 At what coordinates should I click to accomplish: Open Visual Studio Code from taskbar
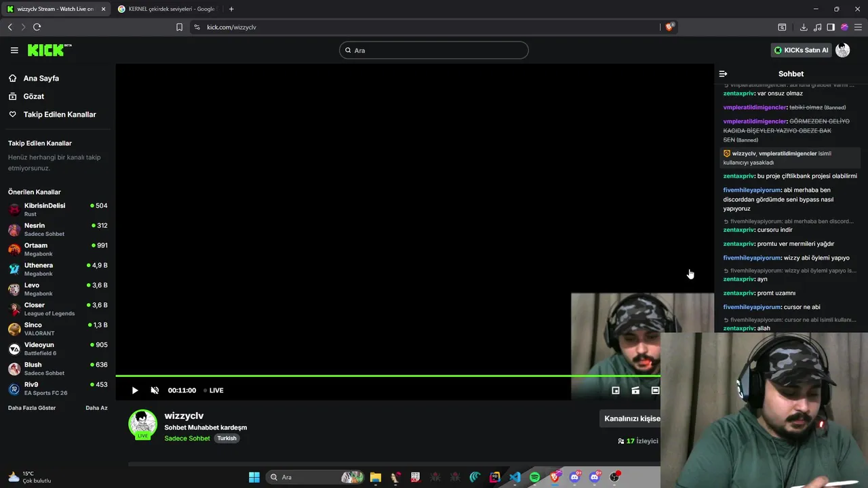pyautogui.click(x=515, y=477)
